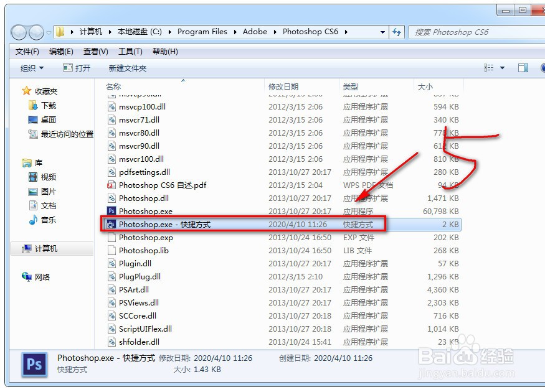Expand the arrow after Program Files in the path

point(235,32)
